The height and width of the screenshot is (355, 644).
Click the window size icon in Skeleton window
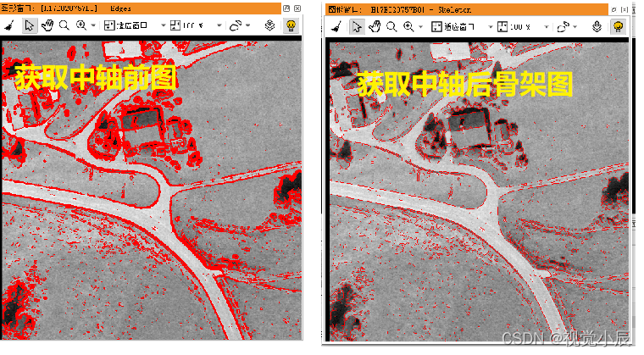pos(502,27)
